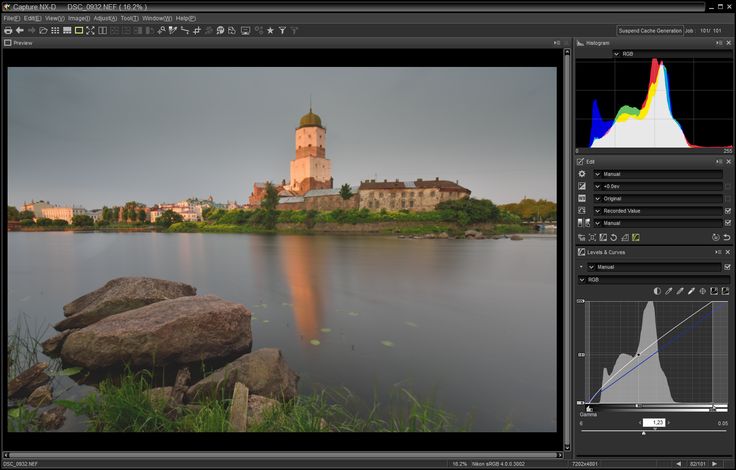Toggle the Recorded Value checkbox
The width and height of the screenshot is (736, 470).
click(x=727, y=210)
